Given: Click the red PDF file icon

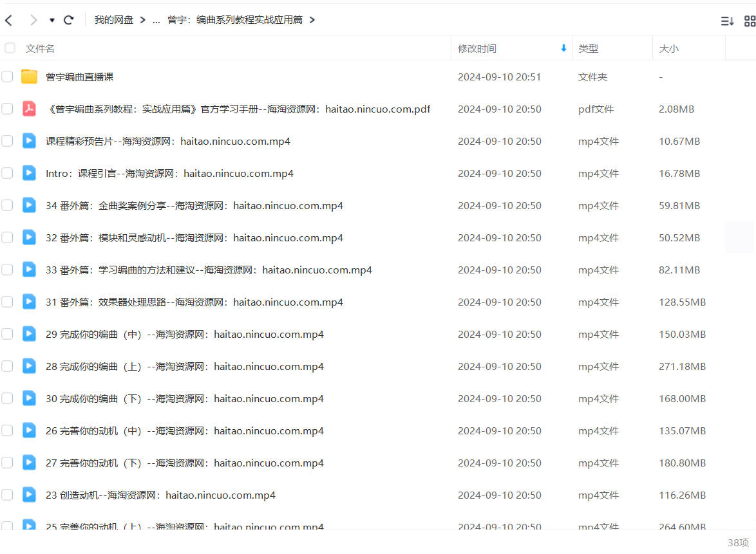Looking at the screenshot, I should pos(29,108).
